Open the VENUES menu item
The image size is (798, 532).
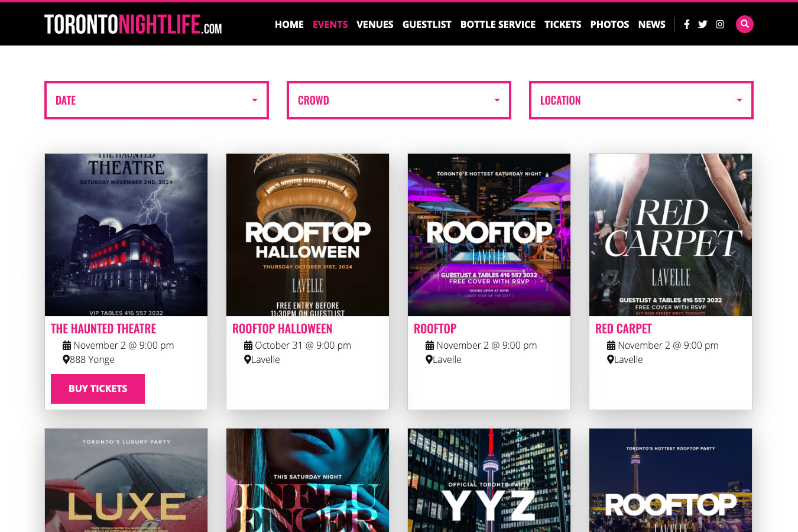point(375,24)
